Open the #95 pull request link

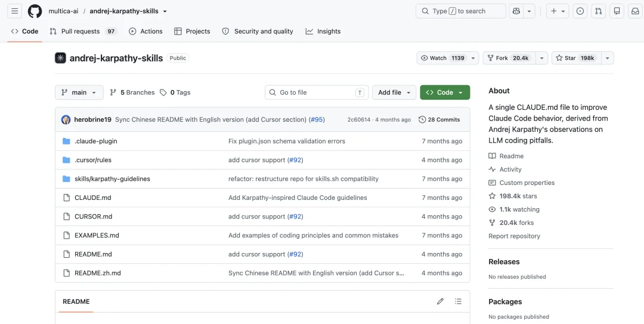pos(317,120)
